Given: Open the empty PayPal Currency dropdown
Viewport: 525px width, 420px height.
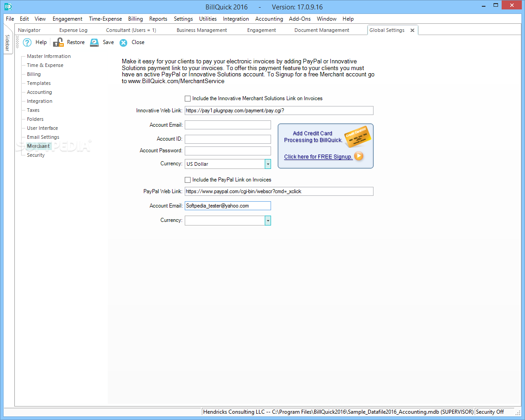Looking at the screenshot, I should pos(268,221).
